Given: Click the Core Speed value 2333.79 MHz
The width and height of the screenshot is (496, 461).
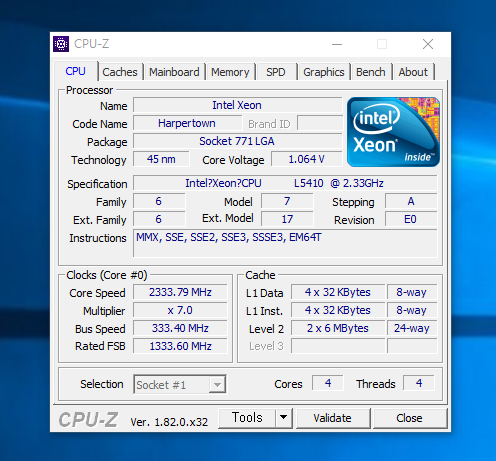Looking at the screenshot, I should coord(180,292).
